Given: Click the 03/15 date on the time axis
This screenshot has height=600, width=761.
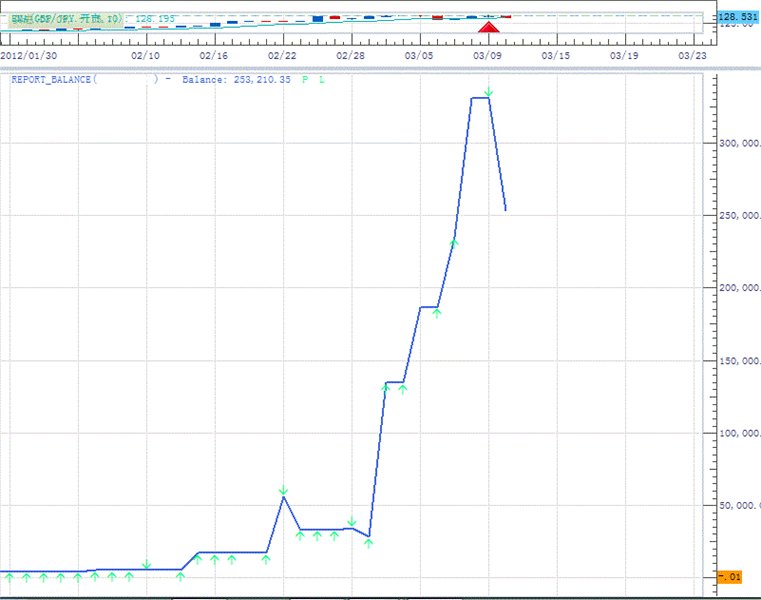Looking at the screenshot, I should point(555,56).
